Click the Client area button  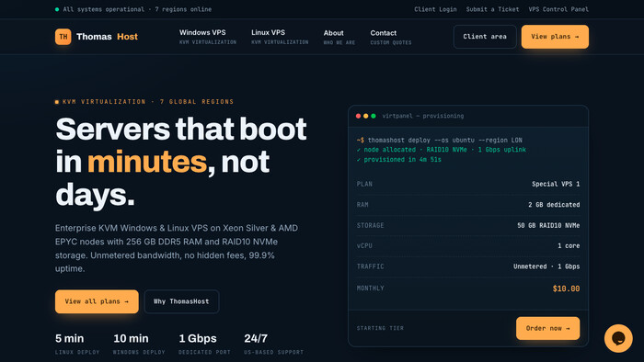click(485, 37)
